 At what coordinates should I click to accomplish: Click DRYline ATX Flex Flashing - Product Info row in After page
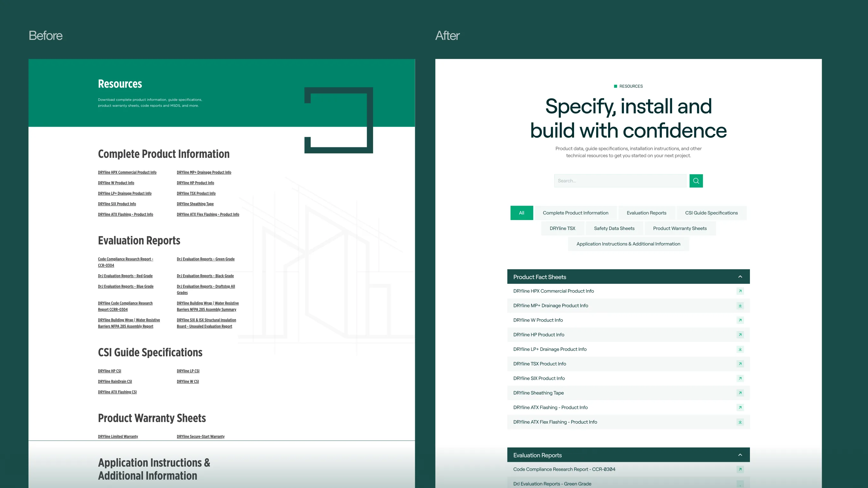[x=628, y=422]
